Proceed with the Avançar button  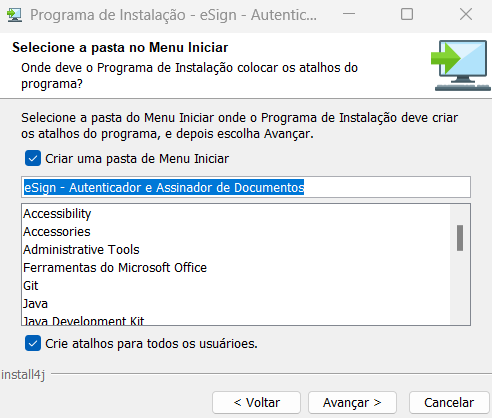point(352,403)
